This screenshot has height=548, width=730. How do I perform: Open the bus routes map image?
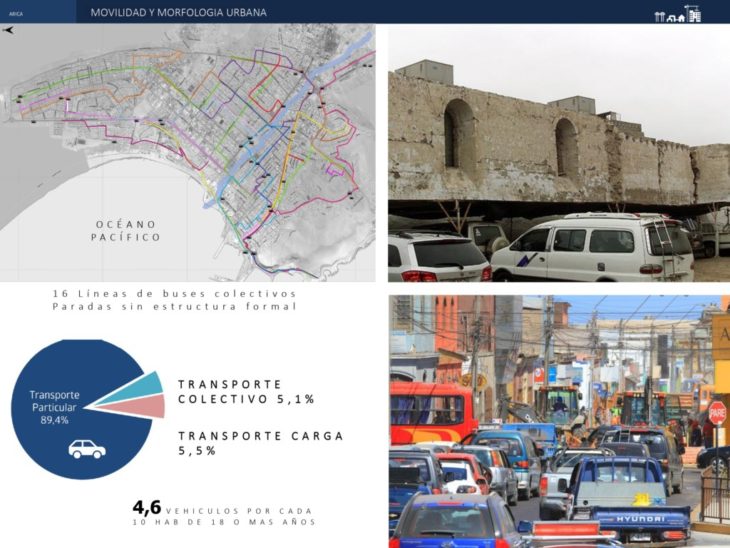click(x=188, y=152)
